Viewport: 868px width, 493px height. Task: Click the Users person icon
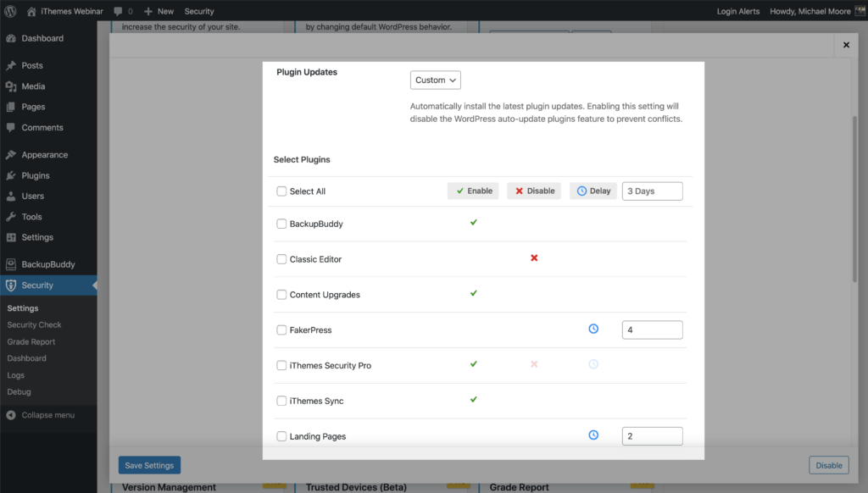click(11, 196)
